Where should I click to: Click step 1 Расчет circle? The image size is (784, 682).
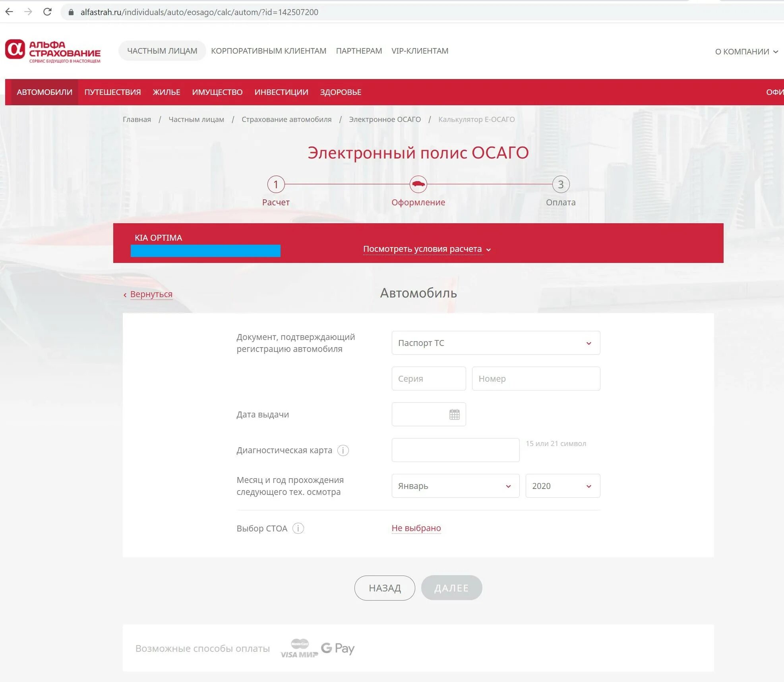click(276, 184)
